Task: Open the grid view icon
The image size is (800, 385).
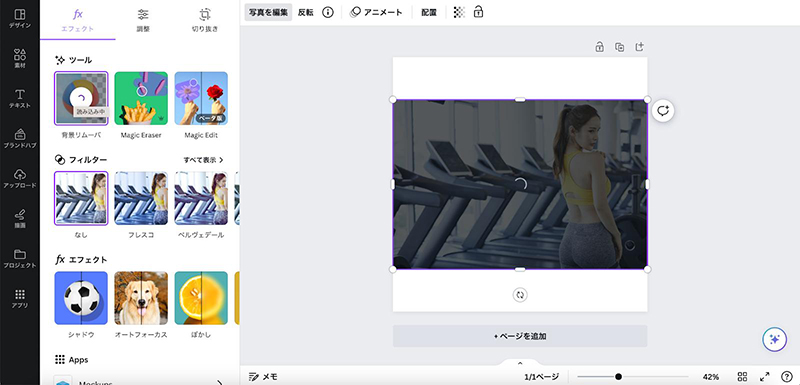Action: coord(742,377)
